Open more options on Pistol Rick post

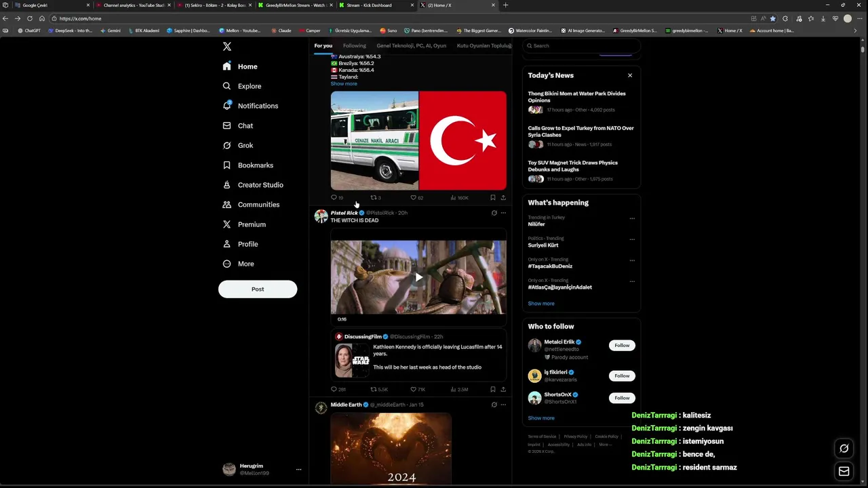(x=503, y=213)
